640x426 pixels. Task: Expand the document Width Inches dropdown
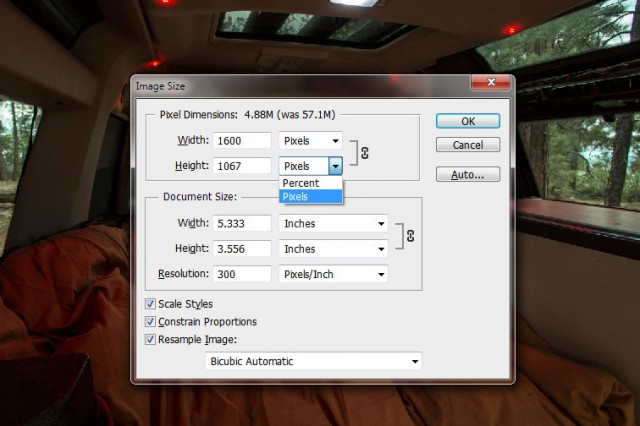(x=334, y=224)
